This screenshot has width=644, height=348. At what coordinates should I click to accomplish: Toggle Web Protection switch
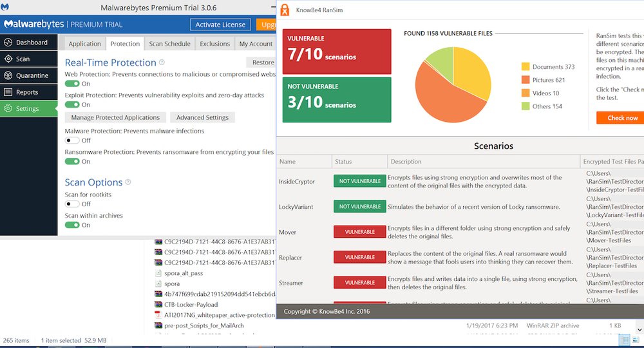coord(72,83)
